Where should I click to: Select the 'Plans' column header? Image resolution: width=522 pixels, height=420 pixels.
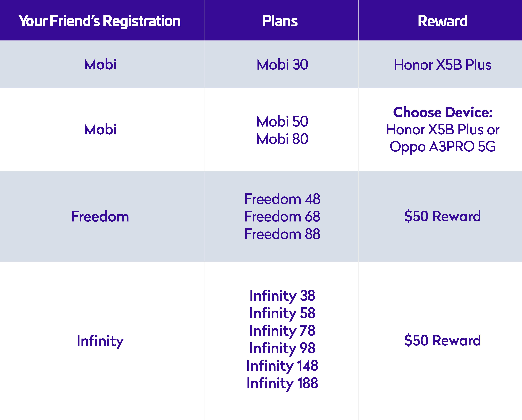click(280, 21)
